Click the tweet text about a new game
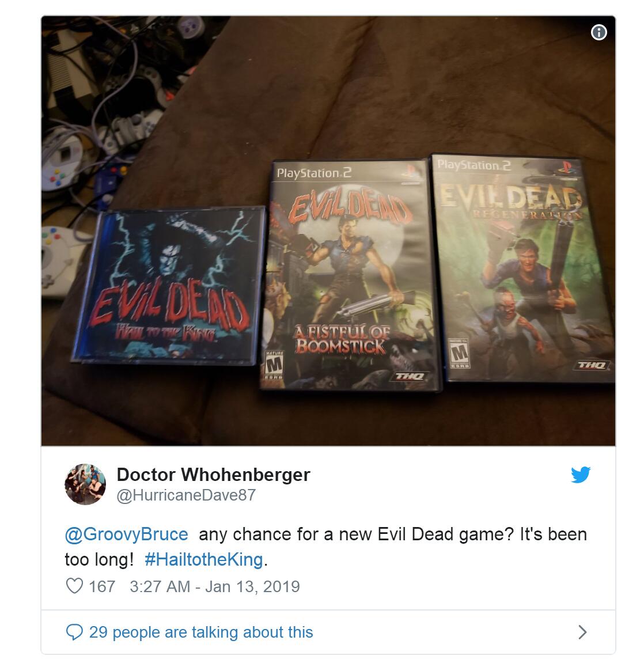The height and width of the screenshot is (667, 644). [326, 547]
